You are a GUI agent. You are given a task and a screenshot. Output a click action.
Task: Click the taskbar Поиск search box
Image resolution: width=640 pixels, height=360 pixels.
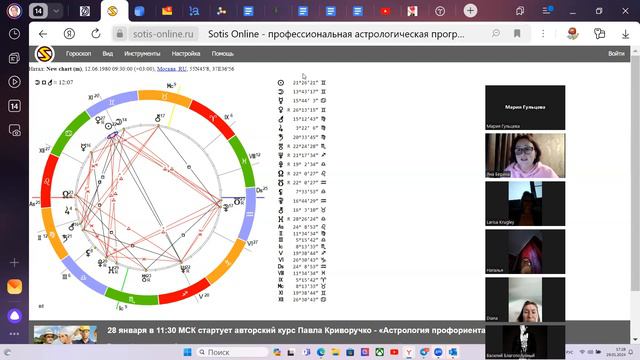tap(232, 352)
